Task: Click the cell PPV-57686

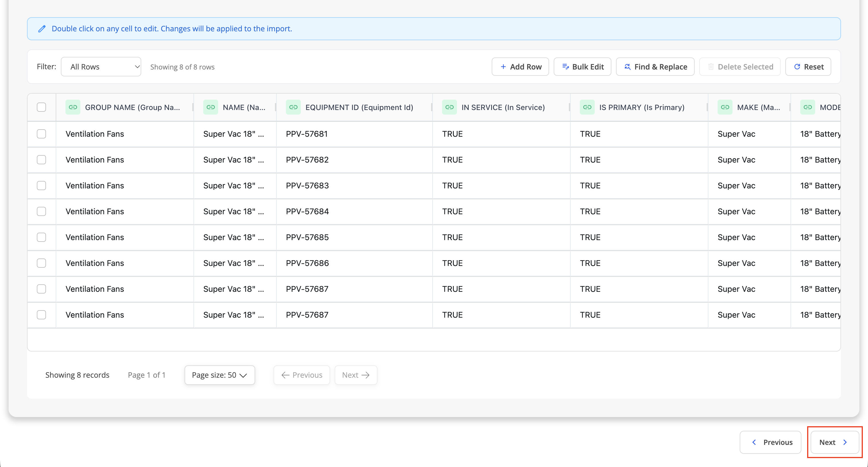Action: pyautogui.click(x=354, y=263)
